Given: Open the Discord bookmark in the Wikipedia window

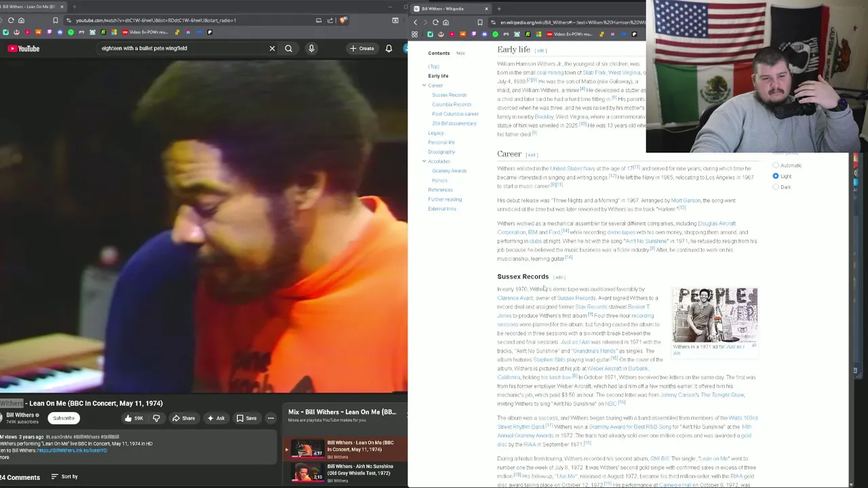Looking at the screenshot, I should (485, 34).
